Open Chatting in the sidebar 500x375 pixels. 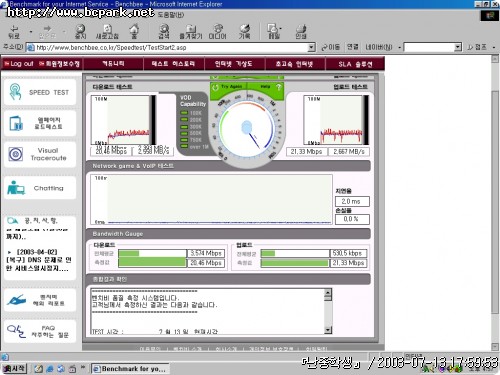pyautogui.click(x=40, y=188)
